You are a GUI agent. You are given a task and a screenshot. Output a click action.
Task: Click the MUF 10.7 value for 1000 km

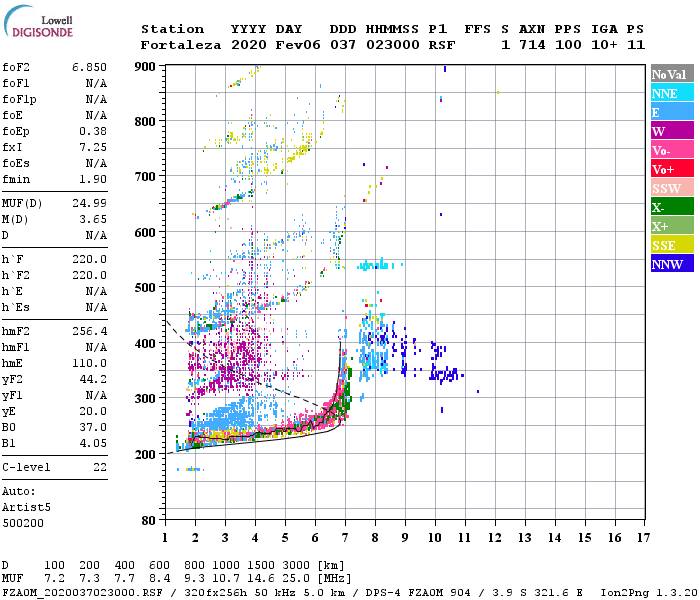pyautogui.click(x=226, y=579)
